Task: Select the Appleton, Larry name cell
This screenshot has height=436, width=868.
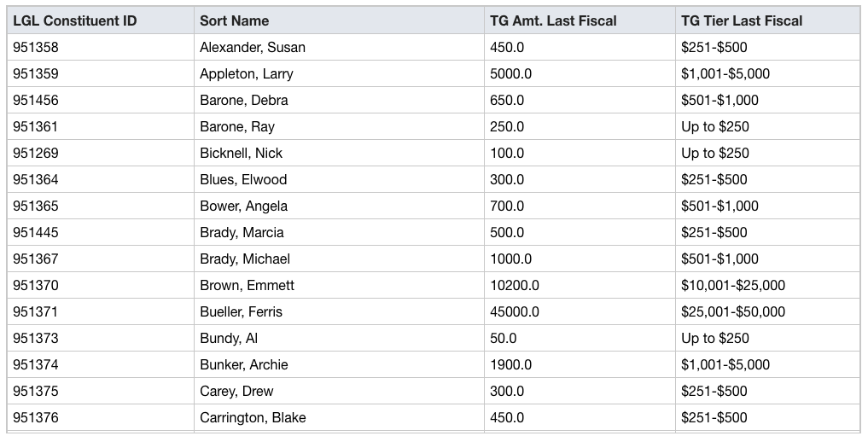Action: [246, 74]
